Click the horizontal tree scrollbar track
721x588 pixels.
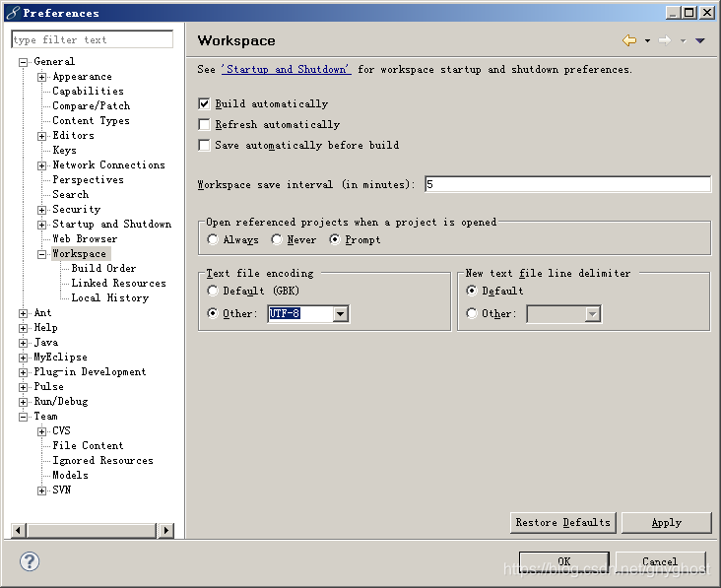92,530
